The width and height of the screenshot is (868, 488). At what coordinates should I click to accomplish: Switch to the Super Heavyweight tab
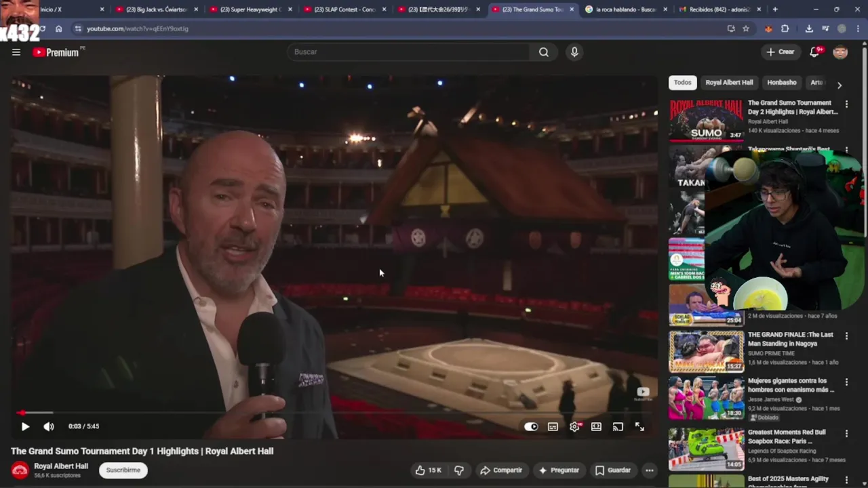click(250, 9)
